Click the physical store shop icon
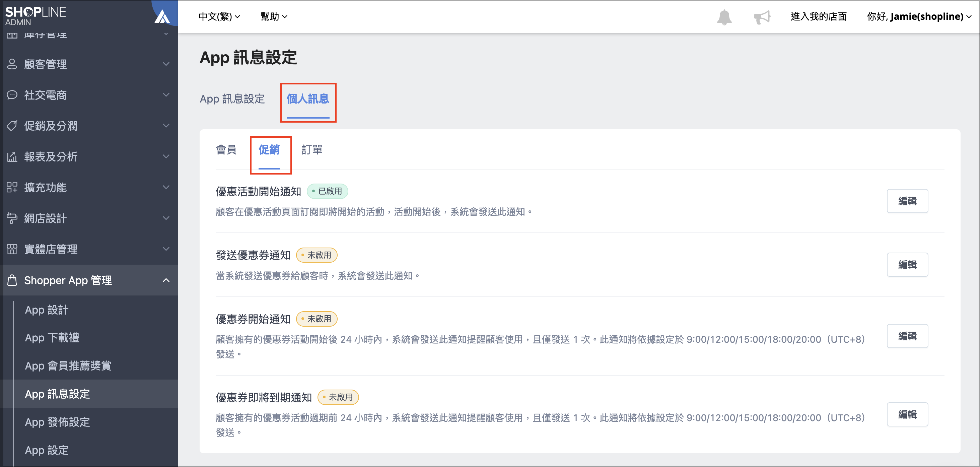This screenshot has height=467, width=980. (12, 249)
